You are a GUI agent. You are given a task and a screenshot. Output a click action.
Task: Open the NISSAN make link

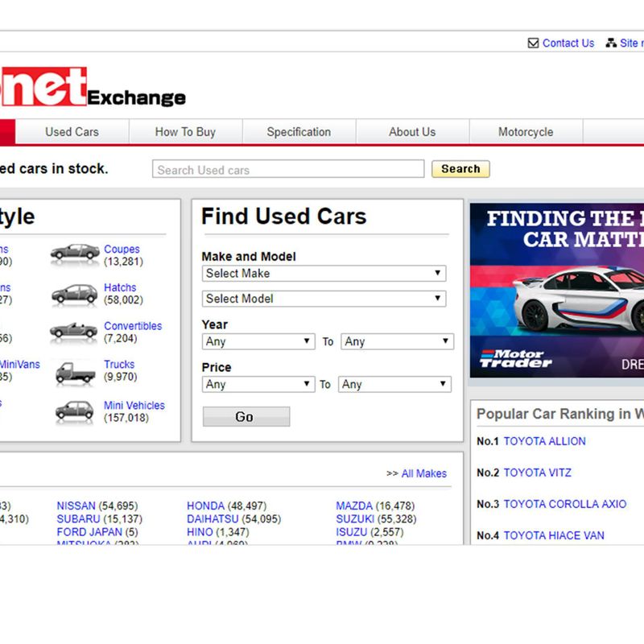[x=76, y=506]
